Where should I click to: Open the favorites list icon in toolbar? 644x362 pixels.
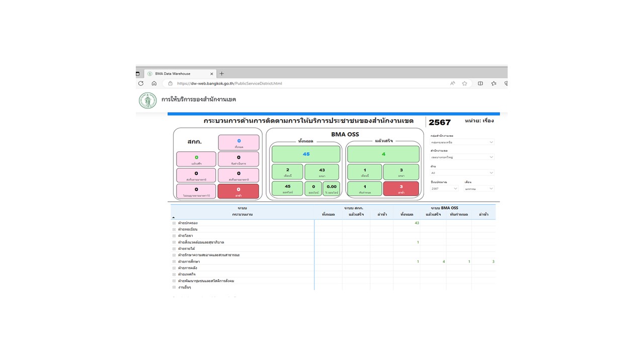(494, 83)
